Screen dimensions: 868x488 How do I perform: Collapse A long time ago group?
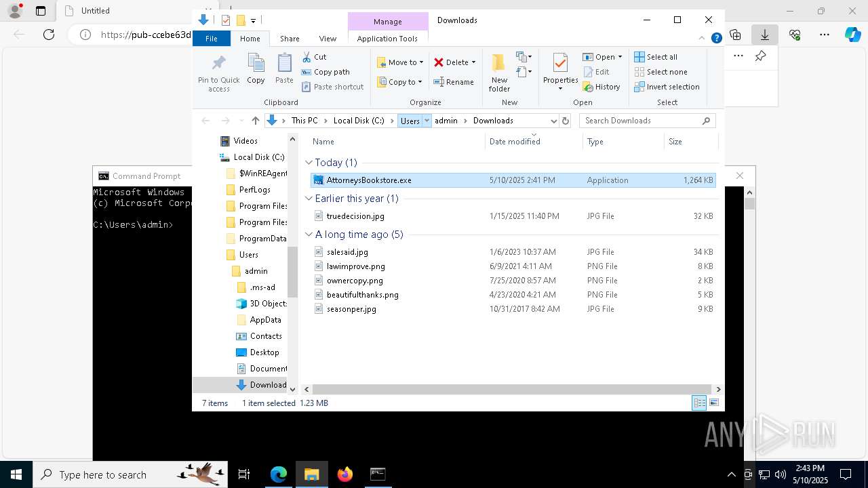point(309,235)
